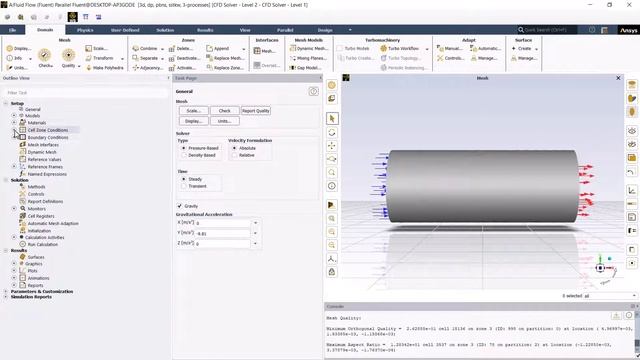Click the Quick Search box

tap(547, 30)
